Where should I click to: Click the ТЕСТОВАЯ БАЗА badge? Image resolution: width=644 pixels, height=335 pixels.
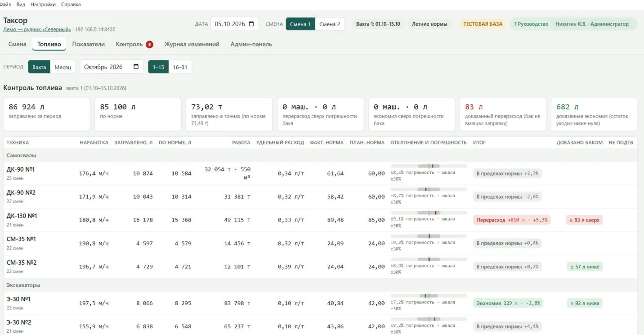tap(483, 24)
